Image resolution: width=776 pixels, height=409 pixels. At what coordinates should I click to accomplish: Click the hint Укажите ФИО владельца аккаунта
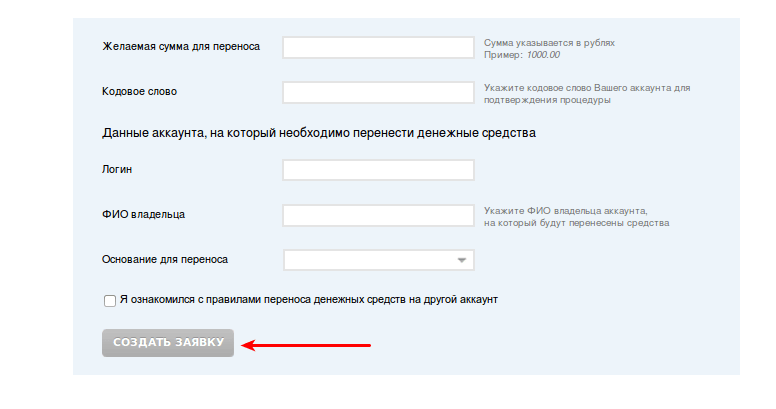coord(566,211)
